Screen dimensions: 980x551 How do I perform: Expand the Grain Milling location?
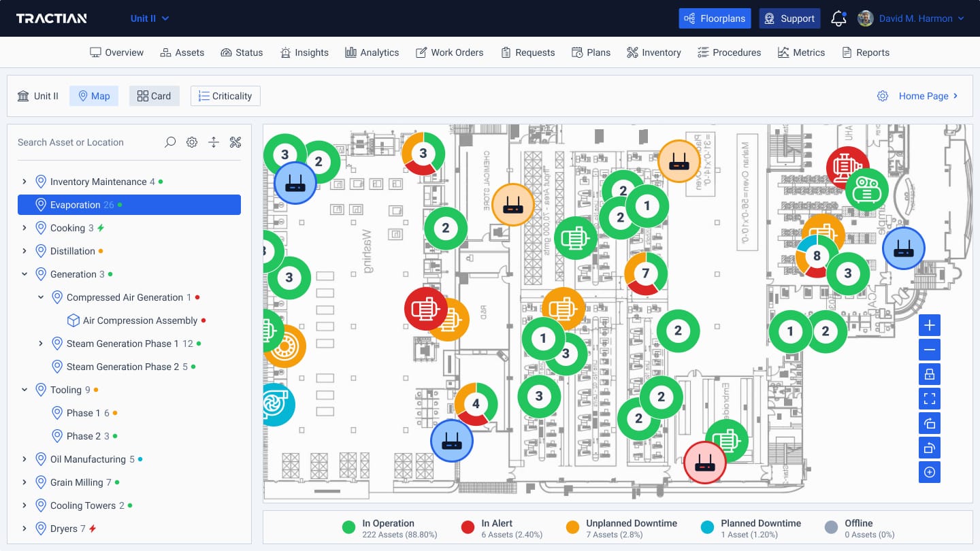point(24,482)
